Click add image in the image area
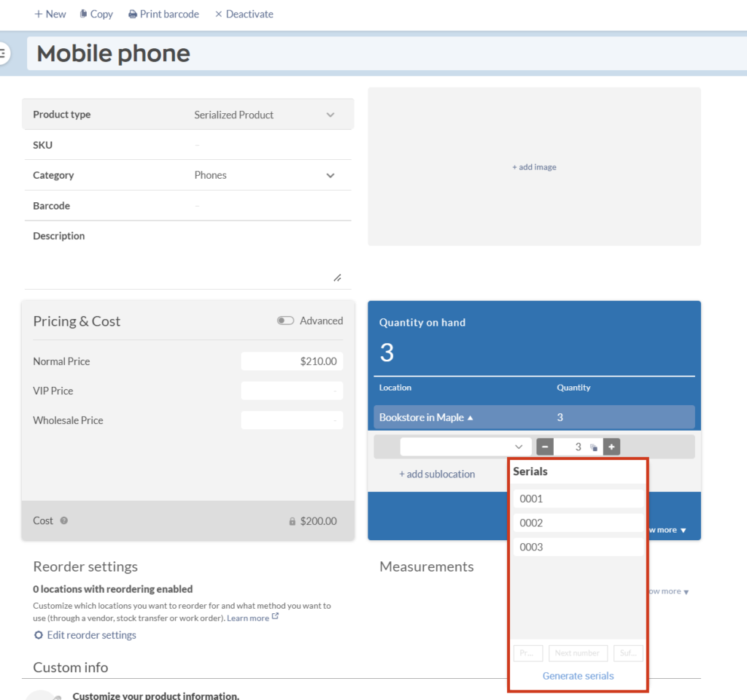This screenshot has height=700, width=747. pyautogui.click(x=534, y=166)
